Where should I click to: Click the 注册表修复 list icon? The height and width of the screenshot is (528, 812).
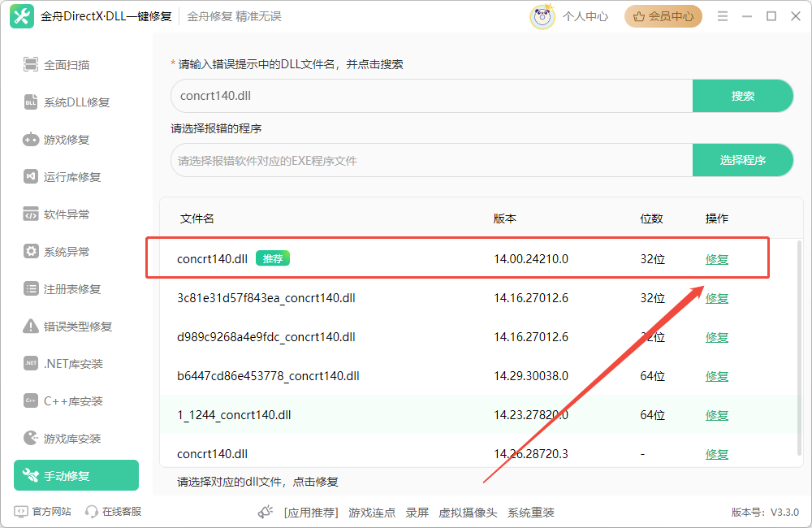(31, 288)
